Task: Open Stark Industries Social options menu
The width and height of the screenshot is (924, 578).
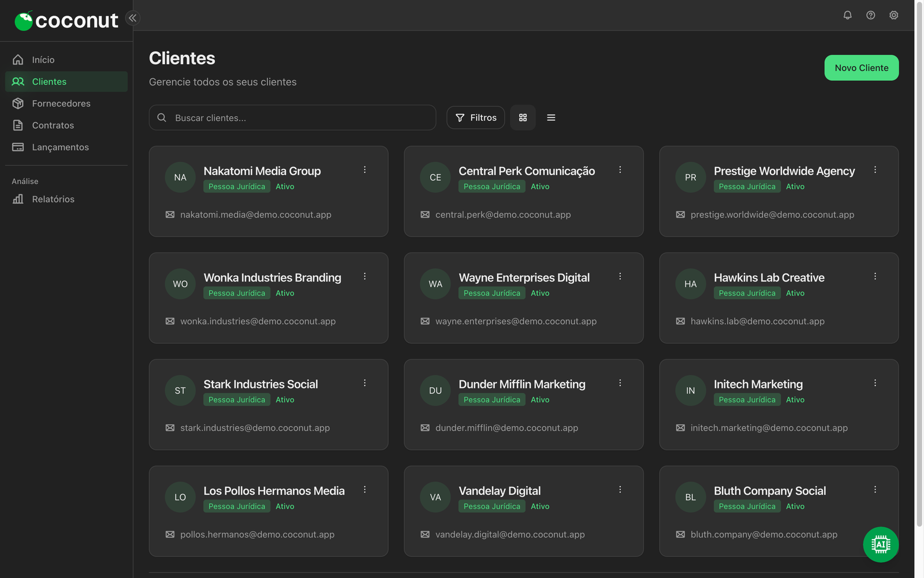Action: [364, 383]
